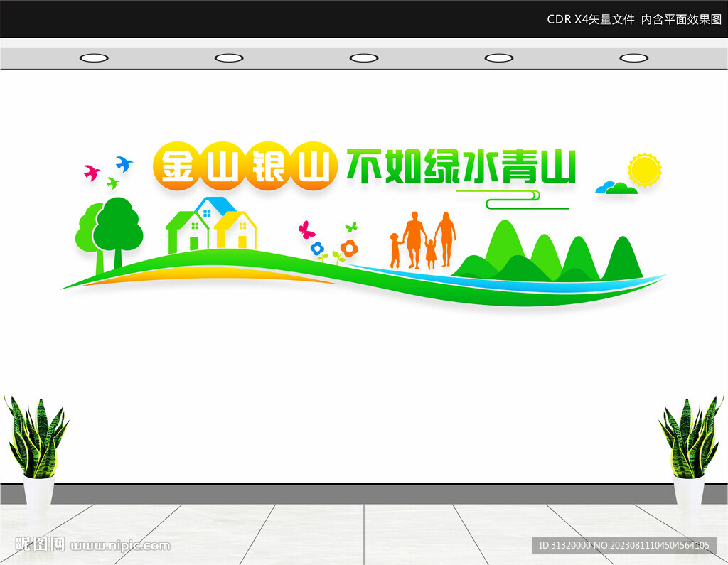Image resolution: width=728 pixels, height=565 pixels.
Task: Click the text 内含平面效果图
Action: (682, 19)
